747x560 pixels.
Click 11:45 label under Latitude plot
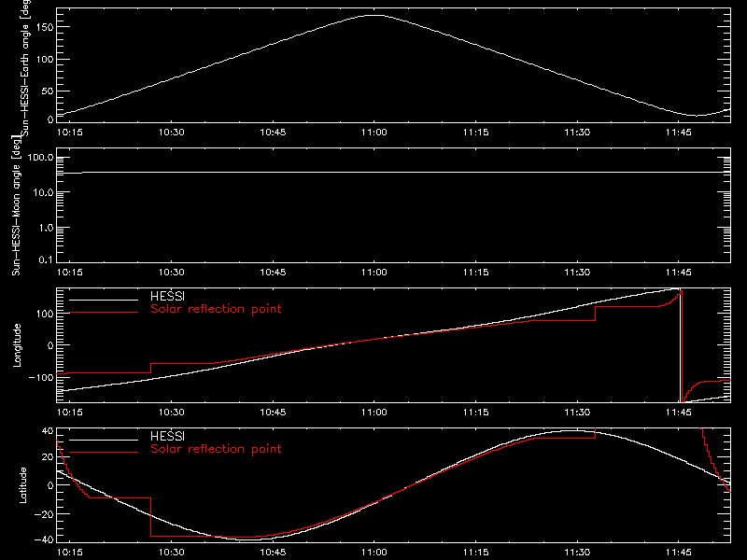click(679, 553)
